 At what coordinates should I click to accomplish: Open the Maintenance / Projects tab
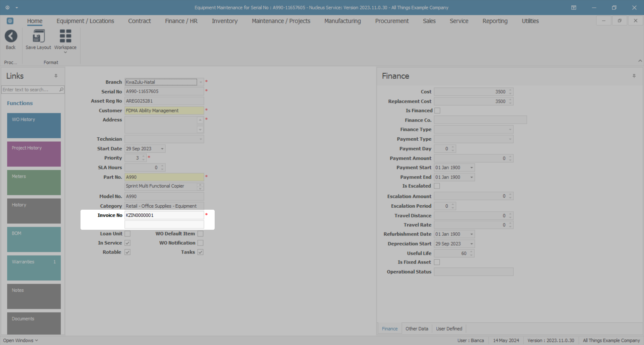point(281,21)
